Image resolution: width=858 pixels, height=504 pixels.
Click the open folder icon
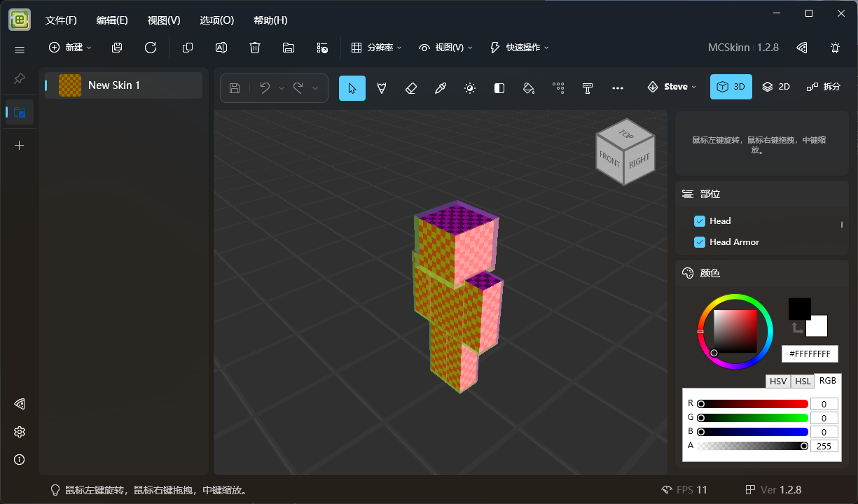(289, 48)
